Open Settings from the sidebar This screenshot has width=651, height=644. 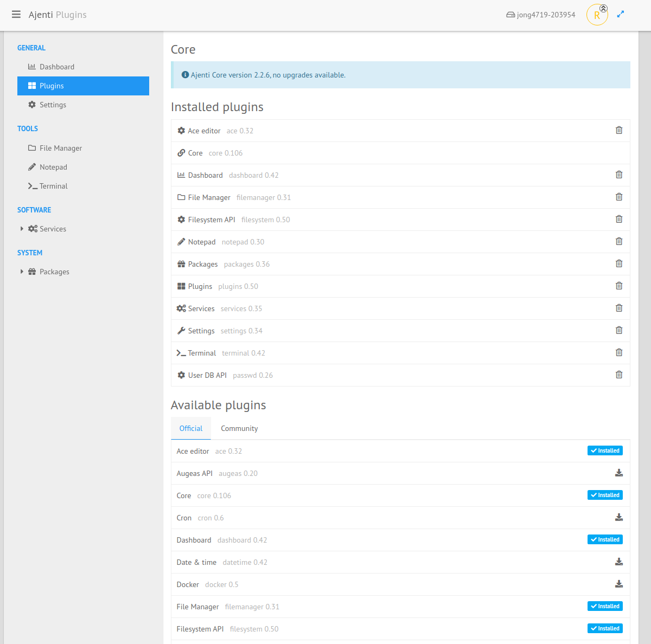point(83,105)
